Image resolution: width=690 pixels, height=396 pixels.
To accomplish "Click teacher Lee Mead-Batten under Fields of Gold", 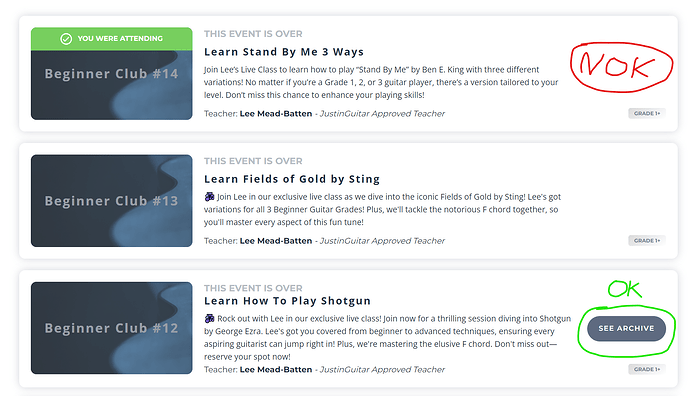I will (276, 241).
